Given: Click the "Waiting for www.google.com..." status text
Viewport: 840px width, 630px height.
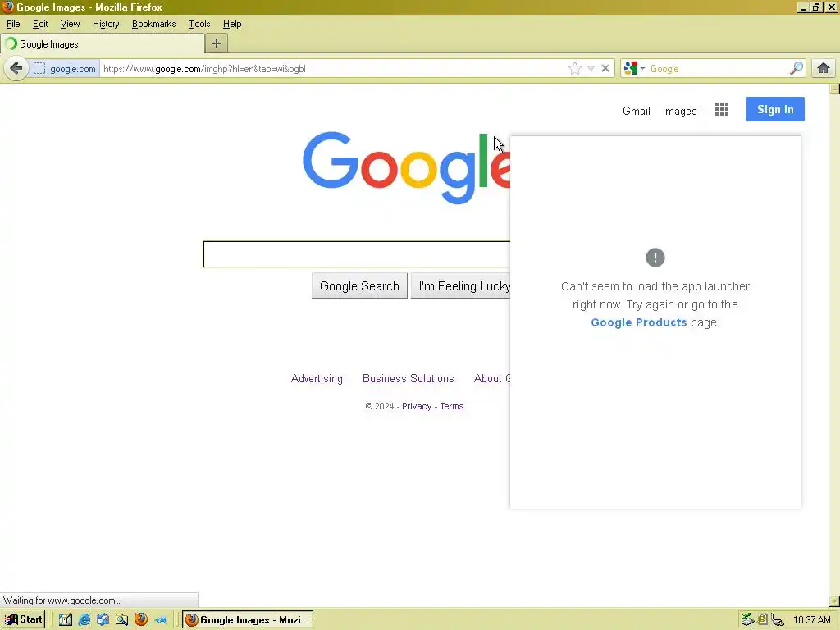Looking at the screenshot, I should (62, 600).
